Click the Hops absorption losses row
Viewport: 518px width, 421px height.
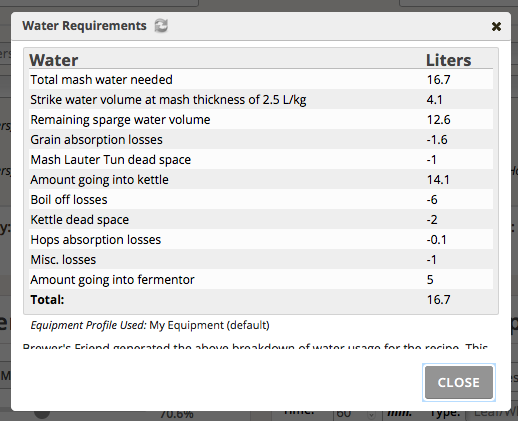point(261,240)
